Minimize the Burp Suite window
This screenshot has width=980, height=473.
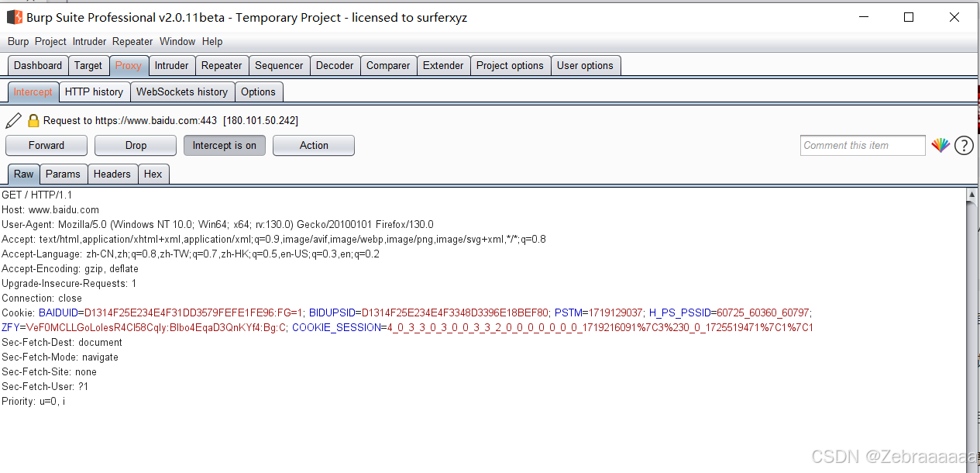point(865,17)
